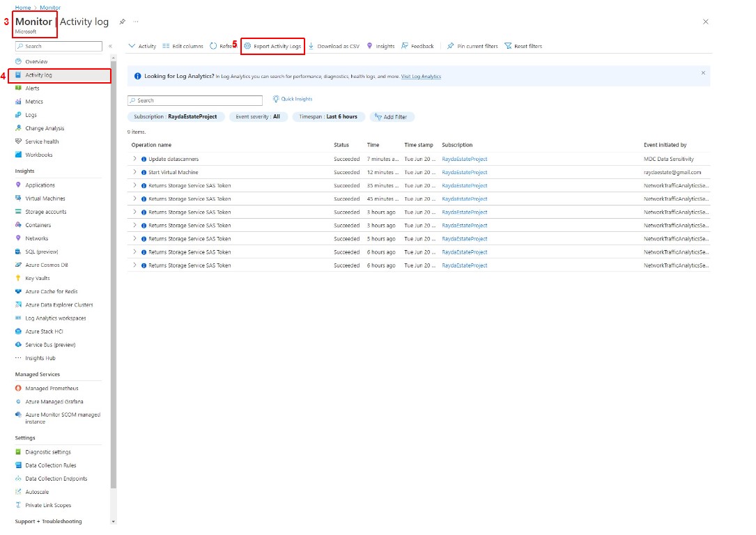
Task: Focus the activity log Search field
Action: pyautogui.click(x=195, y=100)
